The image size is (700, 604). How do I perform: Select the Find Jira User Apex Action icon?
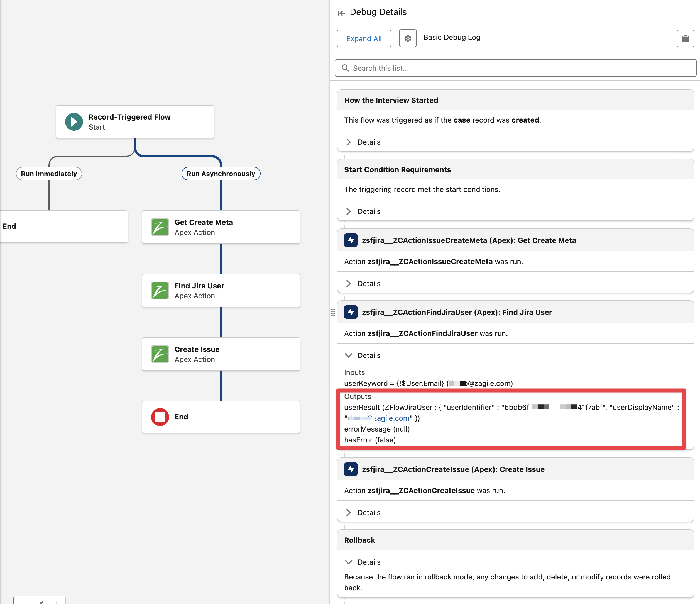point(160,291)
